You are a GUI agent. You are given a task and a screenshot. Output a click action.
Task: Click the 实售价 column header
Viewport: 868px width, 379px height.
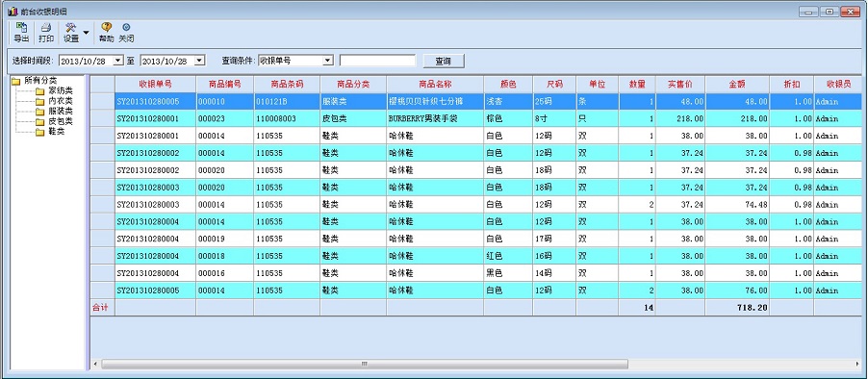(680, 84)
